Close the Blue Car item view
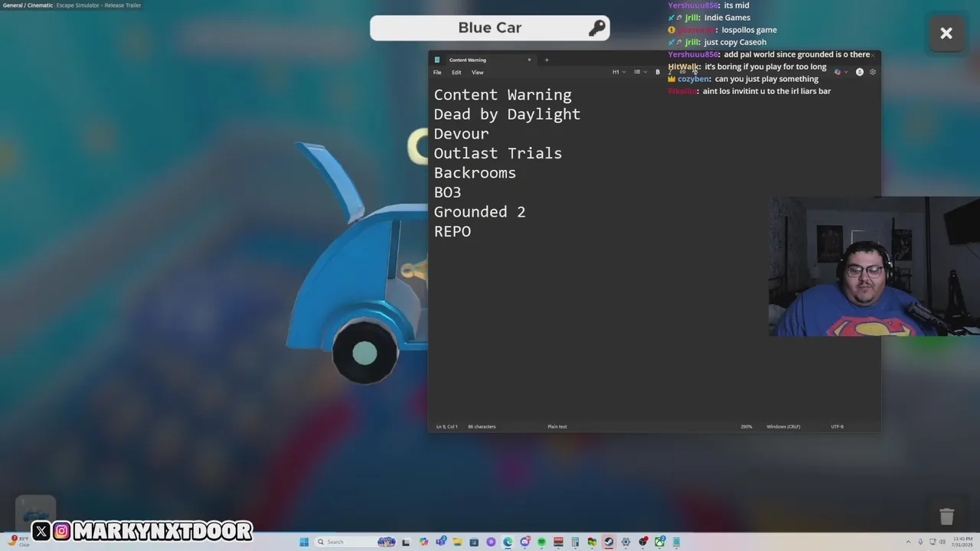This screenshot has height=551, width=980. (946, 33)
